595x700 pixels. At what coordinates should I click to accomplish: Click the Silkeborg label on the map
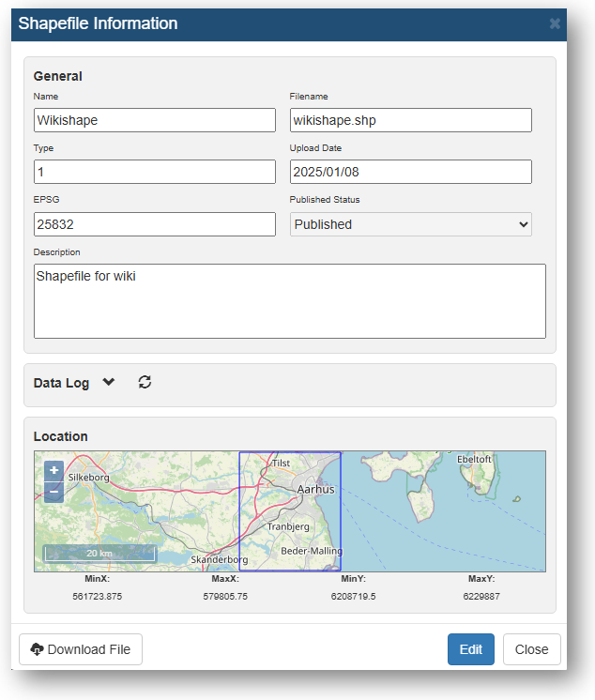89,478
